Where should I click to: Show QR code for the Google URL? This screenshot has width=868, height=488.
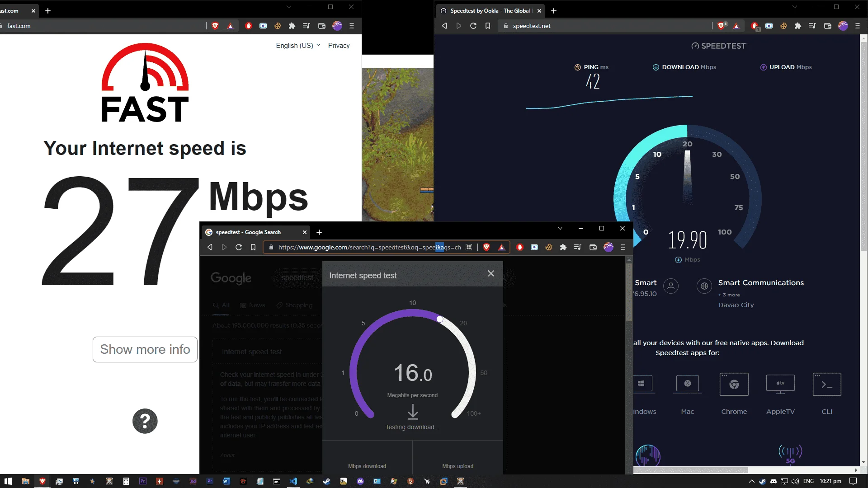click(469, 247)
